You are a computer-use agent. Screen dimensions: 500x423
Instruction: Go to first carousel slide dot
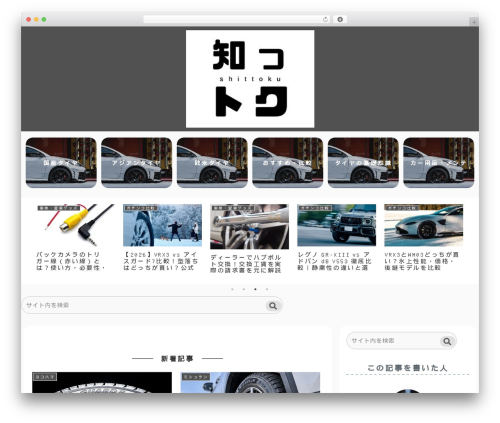coord(232,289)
